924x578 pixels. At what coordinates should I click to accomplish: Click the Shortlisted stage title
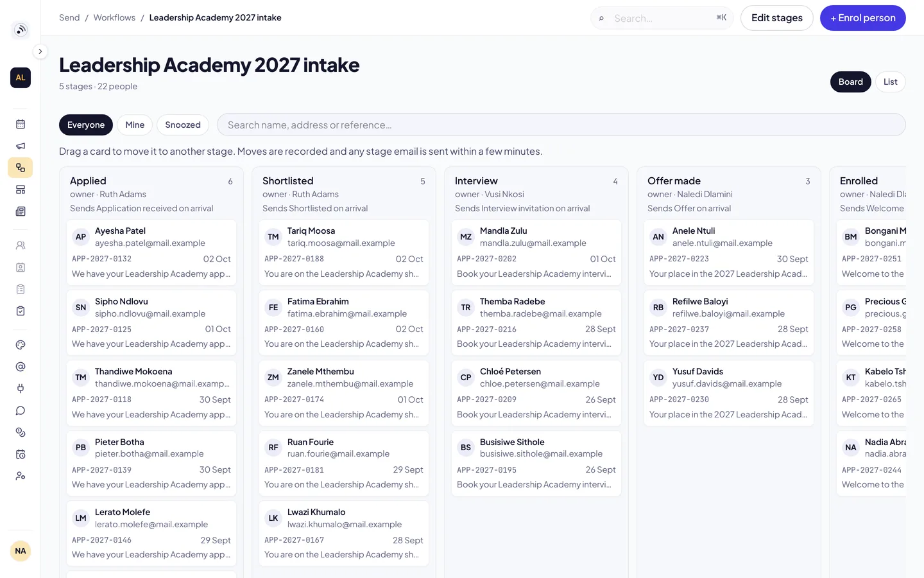tap(288, 181)
